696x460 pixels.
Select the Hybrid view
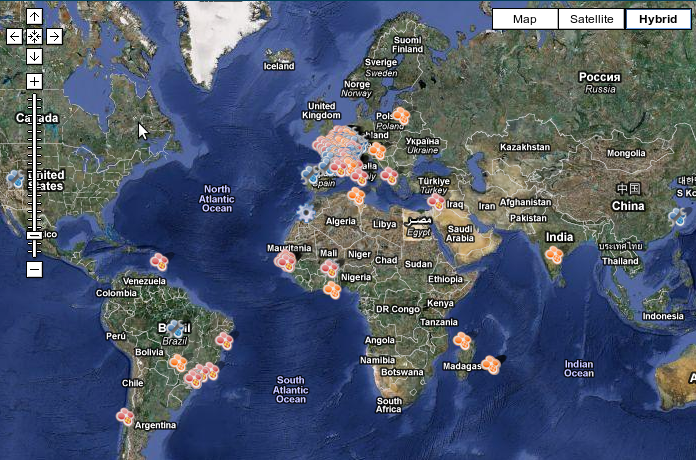point(658,19)
